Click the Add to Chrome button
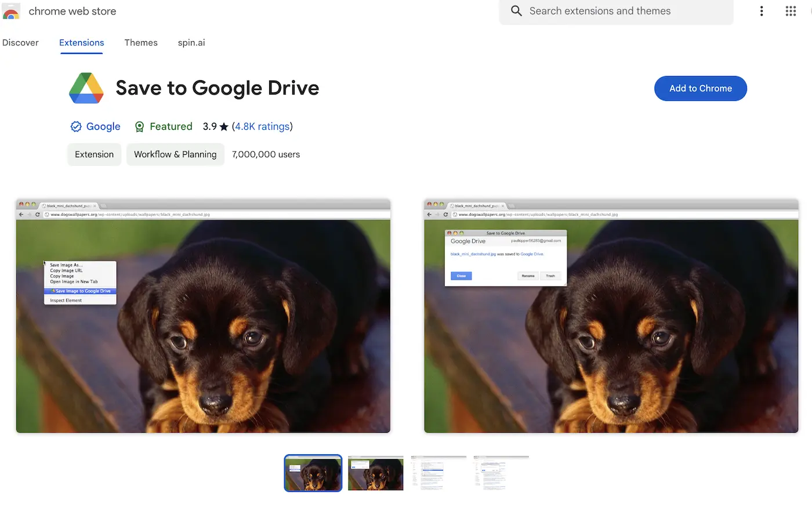The image size is (812, 507). coord(700,88)
